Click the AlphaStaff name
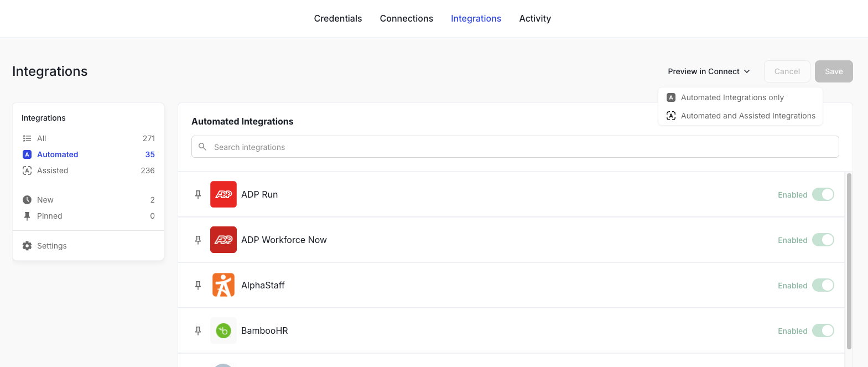868x367 pixels. coord(263,285)
